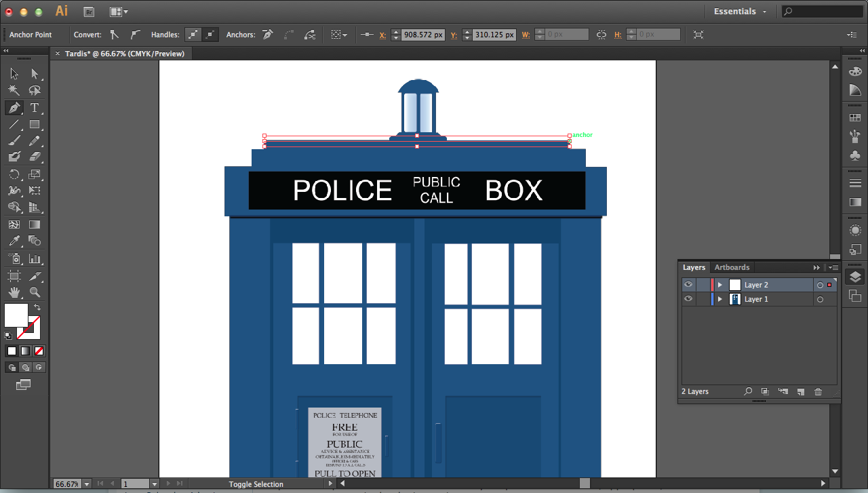Select the Hand tool
The height and width of the screenshot is (493, 868).
coord(14,292)
